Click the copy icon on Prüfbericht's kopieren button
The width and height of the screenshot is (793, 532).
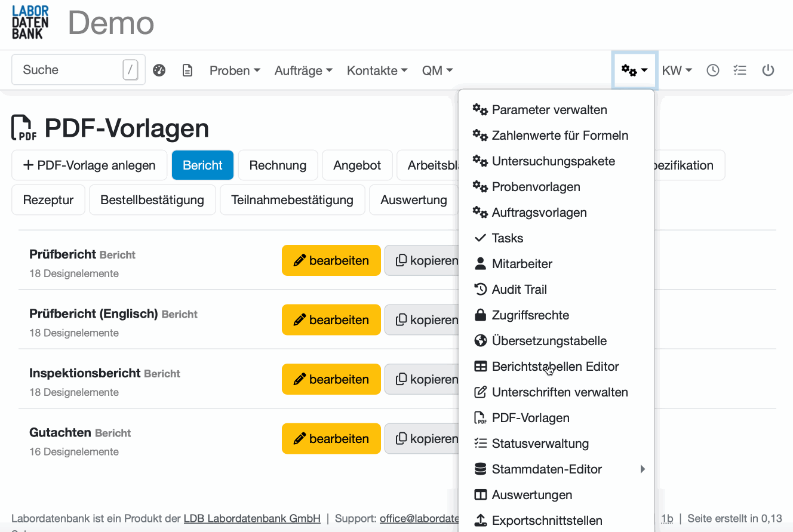[402, 260]
